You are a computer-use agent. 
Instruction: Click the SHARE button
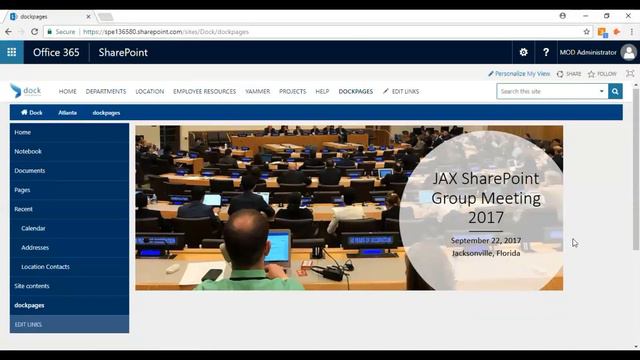tap(569, 74)
